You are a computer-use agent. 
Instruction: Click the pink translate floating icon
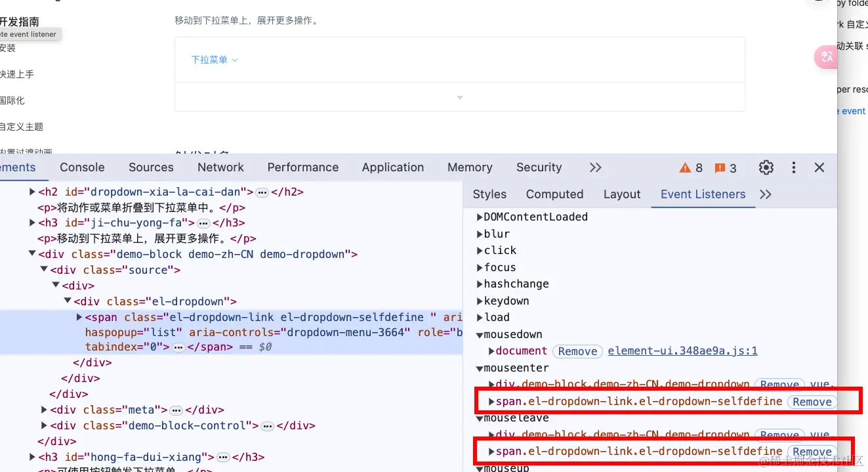(x=826, y=56)
